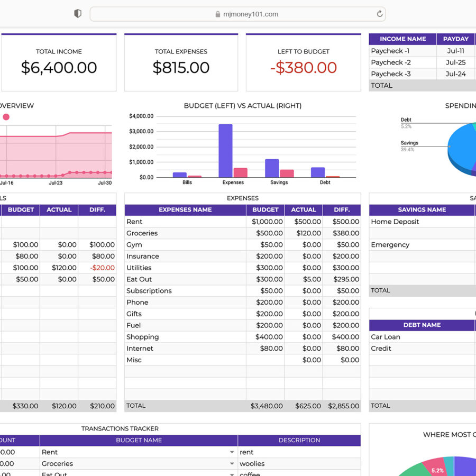Viewport: 476px width, 476px height.
Task: Select the Fuel expense name cell
Action: click(x=185, y=325)
